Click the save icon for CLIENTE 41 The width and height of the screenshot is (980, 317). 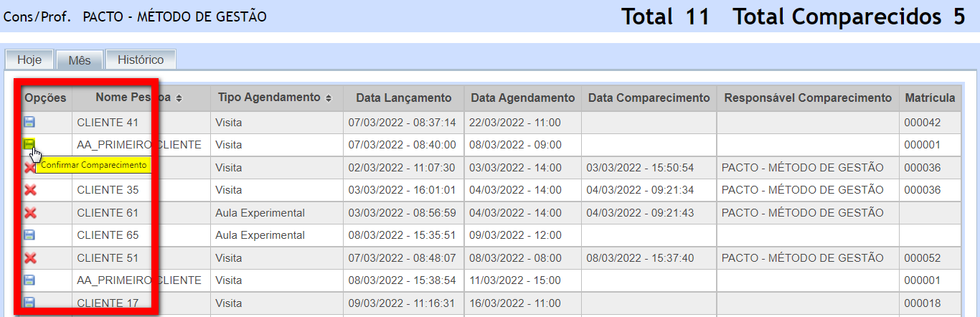(29, 123)
